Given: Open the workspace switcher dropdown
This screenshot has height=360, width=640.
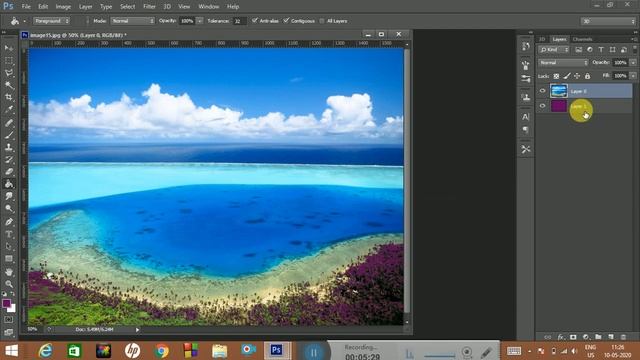Looking at the screenshot, I should 608,21.
